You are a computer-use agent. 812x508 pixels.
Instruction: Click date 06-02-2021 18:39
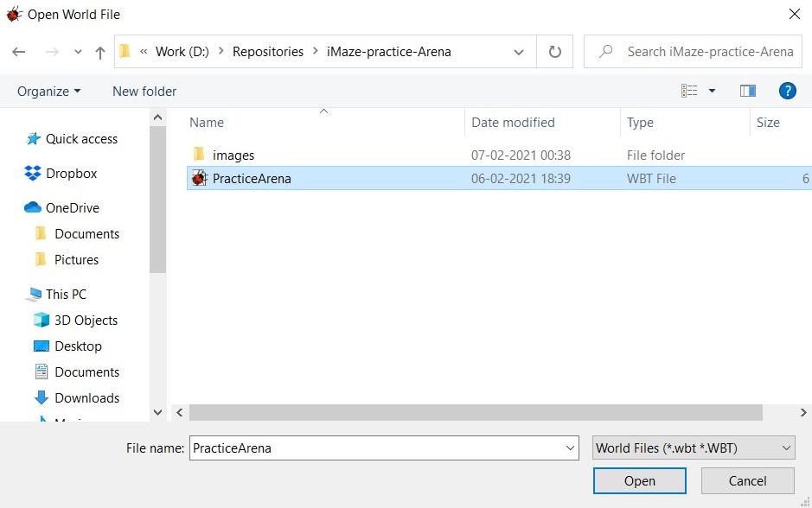(x=521, y=179)
